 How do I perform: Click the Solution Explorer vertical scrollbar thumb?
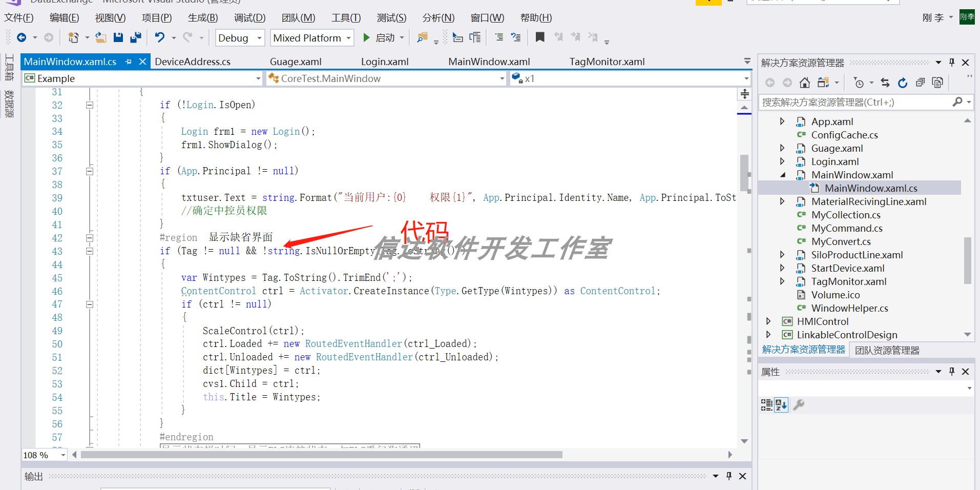(967, 260)
